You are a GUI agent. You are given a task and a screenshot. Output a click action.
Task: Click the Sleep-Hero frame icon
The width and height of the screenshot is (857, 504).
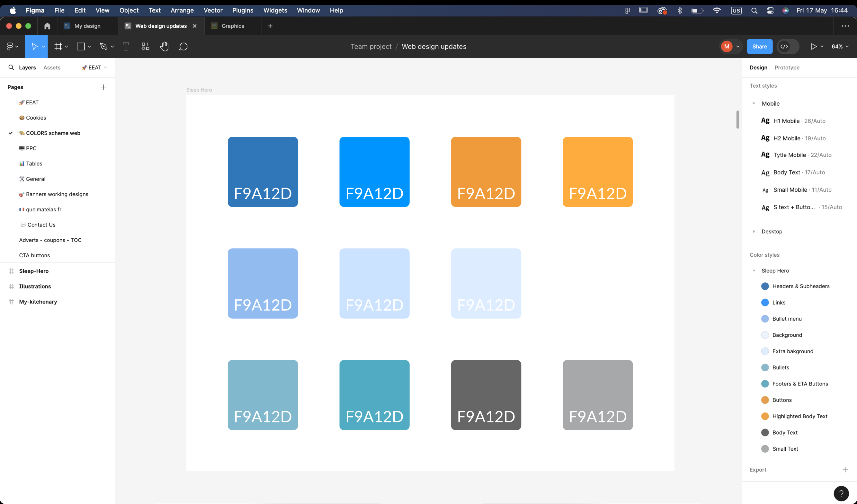pos(12,271)
